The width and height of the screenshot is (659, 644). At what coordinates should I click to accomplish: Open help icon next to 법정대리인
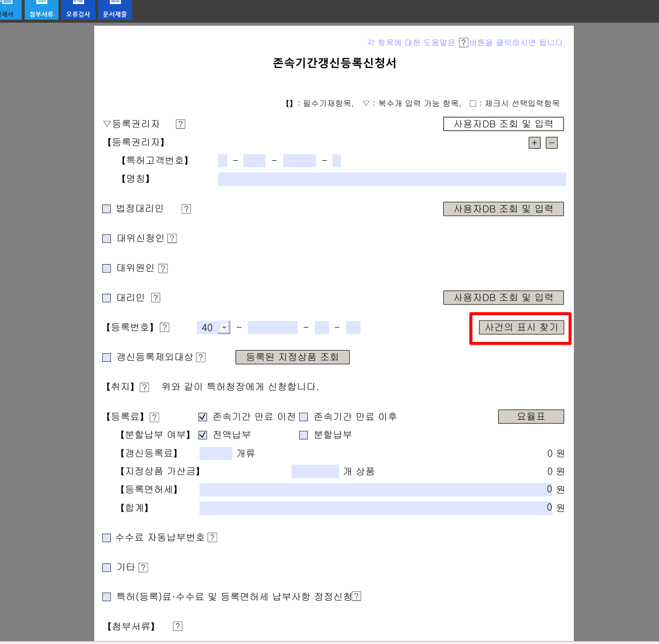point(186,209)
